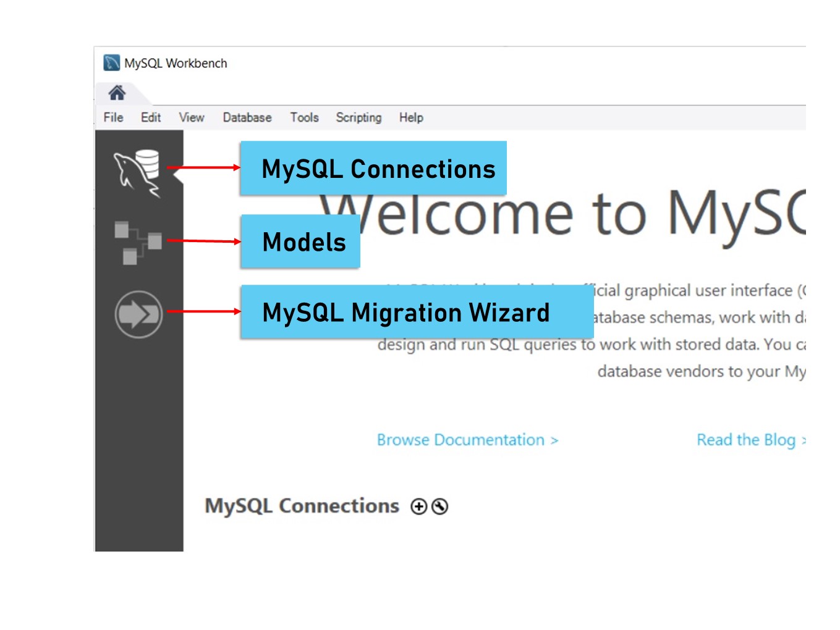Open the Scripting menu
Screen dimensions: 840x630
tap(358, 117)
